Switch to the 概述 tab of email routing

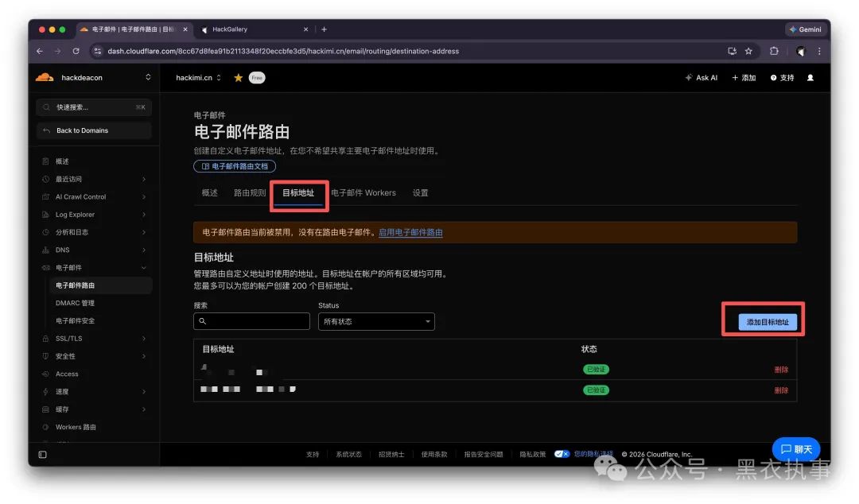click(210, 193)
